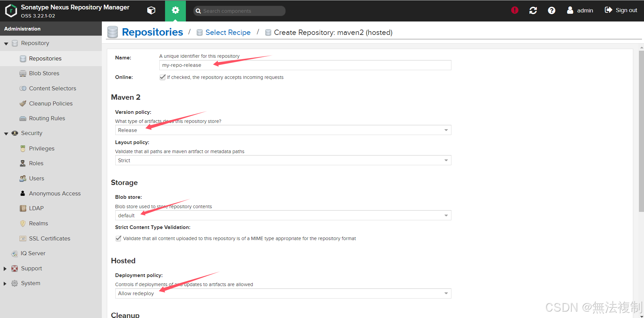This screenshot has width=644, height=318.
Task: Click the admin user account
Action: coord(580,10)
